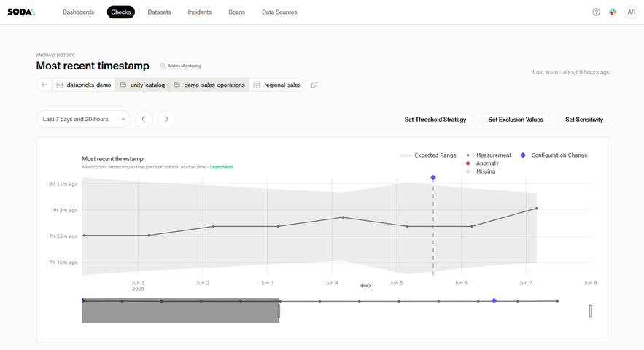Open the Incidents tab
644x350 pixels.
(x=200, y=12)
